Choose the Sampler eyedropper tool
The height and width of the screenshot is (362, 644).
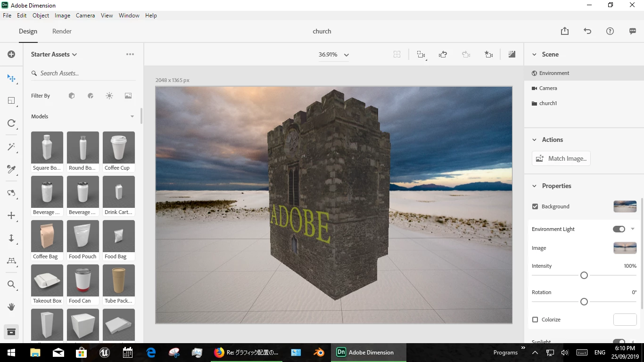tap(11, 169)
